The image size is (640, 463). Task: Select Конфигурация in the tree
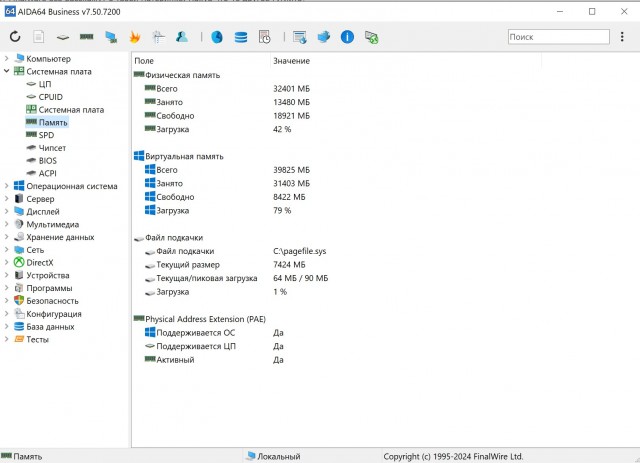53,314
